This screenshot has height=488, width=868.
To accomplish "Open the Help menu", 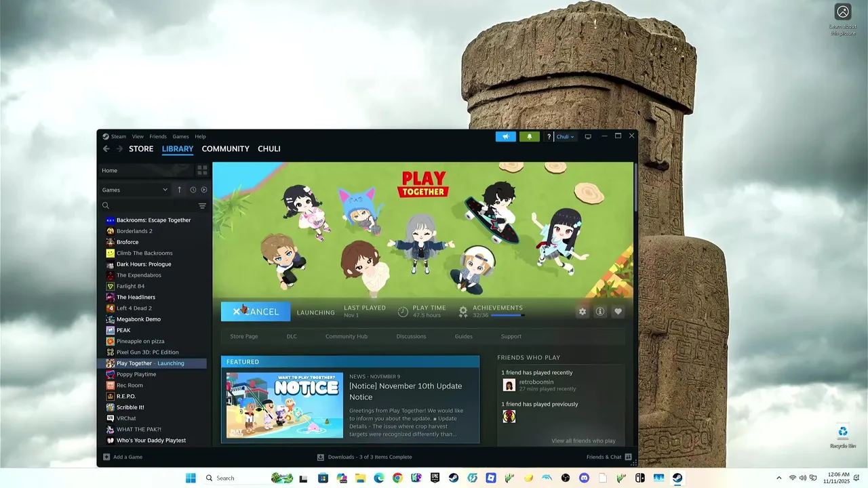I will click(200, 136).
